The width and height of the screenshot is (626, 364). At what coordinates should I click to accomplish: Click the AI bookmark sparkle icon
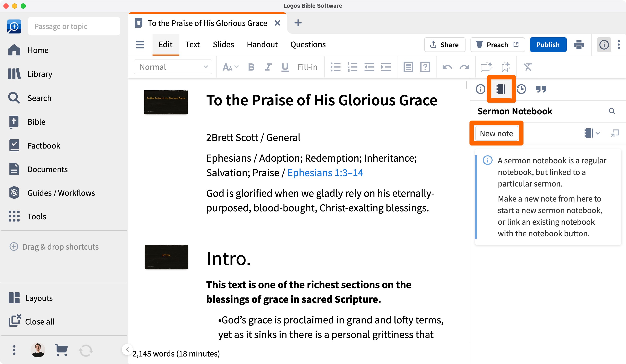pyautogui.click(x=505, y=67)
